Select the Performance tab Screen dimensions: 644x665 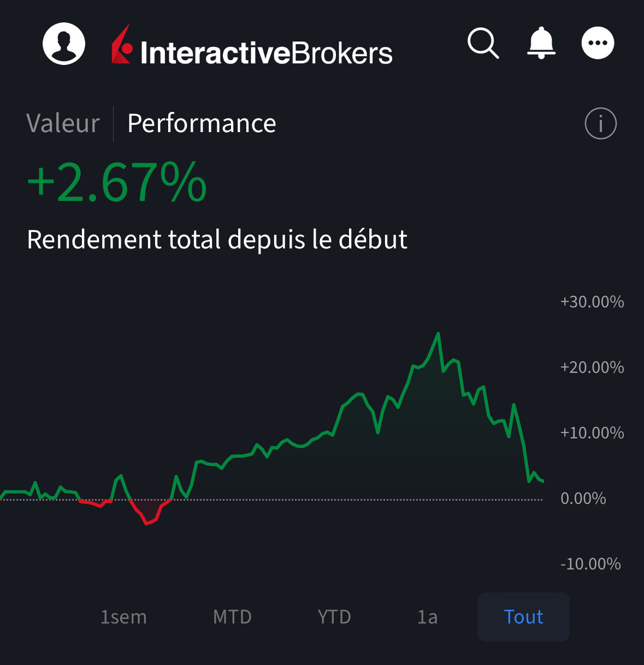tap(202, 123)
